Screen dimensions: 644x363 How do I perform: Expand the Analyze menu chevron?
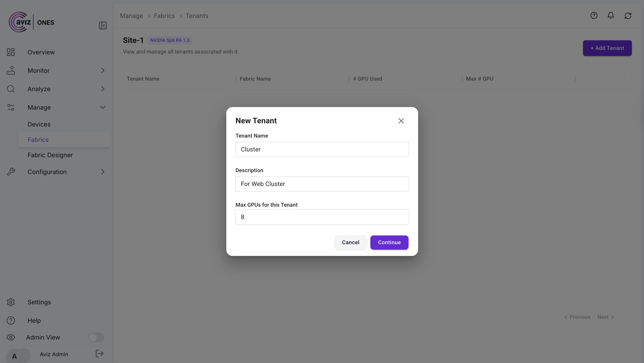pyautogui.click(x=103, y=89)
